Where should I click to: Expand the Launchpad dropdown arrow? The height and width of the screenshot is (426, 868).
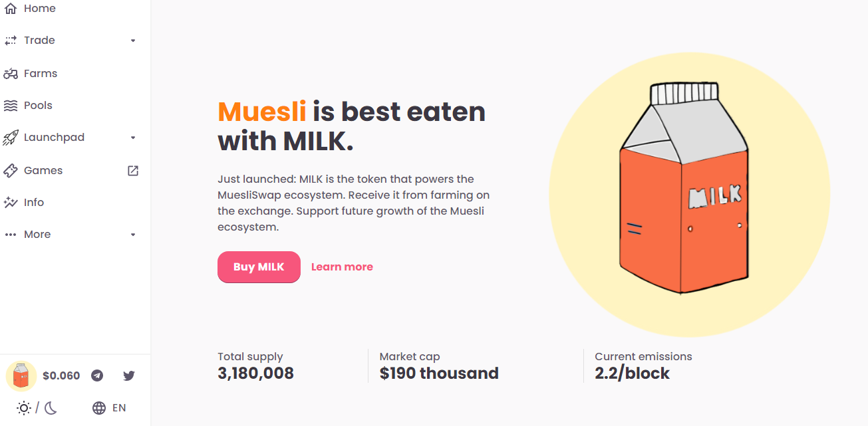click(x=133, y=138)
